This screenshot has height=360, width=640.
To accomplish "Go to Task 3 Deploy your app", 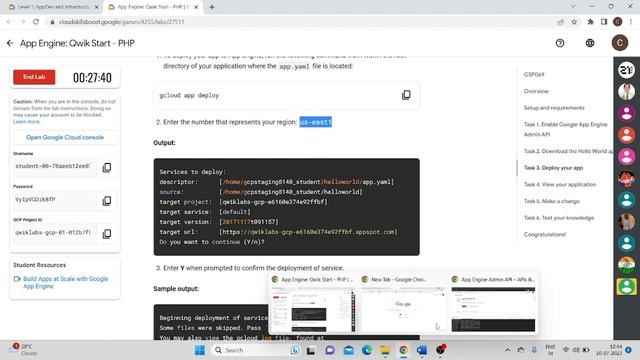I will point(553,168).
